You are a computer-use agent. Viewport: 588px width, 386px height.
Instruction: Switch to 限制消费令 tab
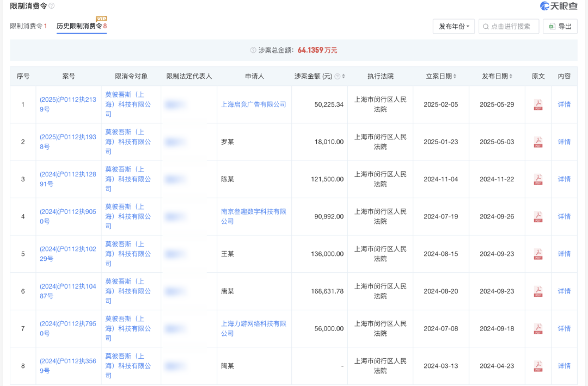28,26
